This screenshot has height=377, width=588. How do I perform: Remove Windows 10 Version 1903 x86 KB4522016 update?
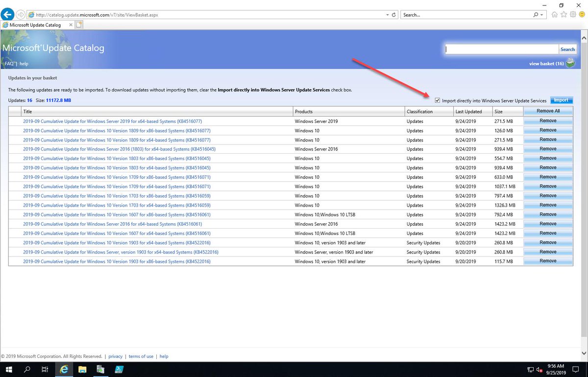point(548,261)
